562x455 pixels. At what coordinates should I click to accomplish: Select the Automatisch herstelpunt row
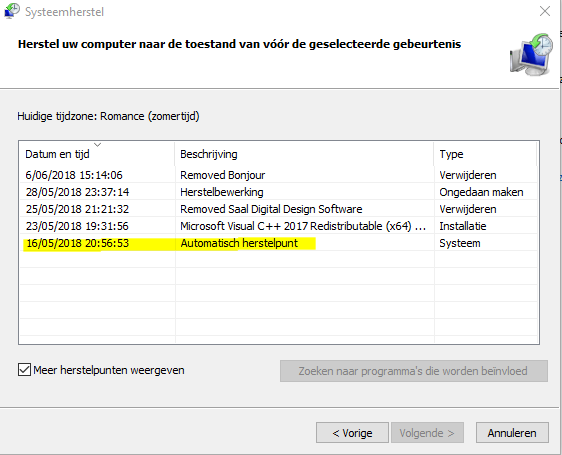[x=278, y=243]
